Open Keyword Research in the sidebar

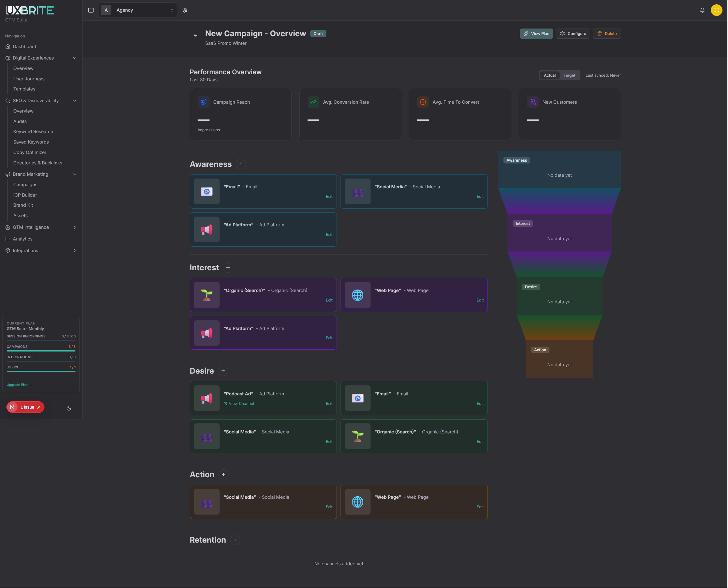point(33,131)
